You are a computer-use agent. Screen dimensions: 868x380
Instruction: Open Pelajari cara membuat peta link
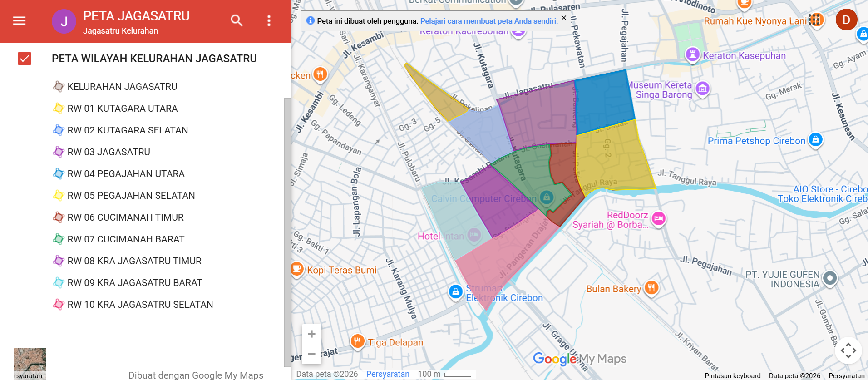(489, 21)
